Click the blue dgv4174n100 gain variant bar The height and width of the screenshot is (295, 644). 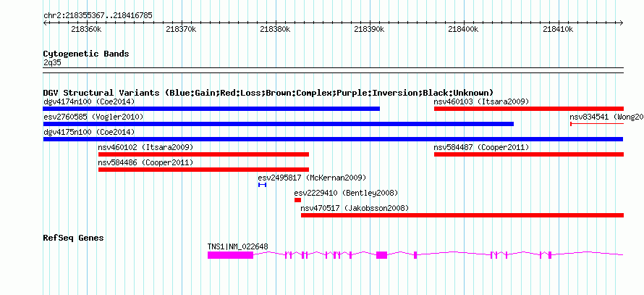coord(211,109)
